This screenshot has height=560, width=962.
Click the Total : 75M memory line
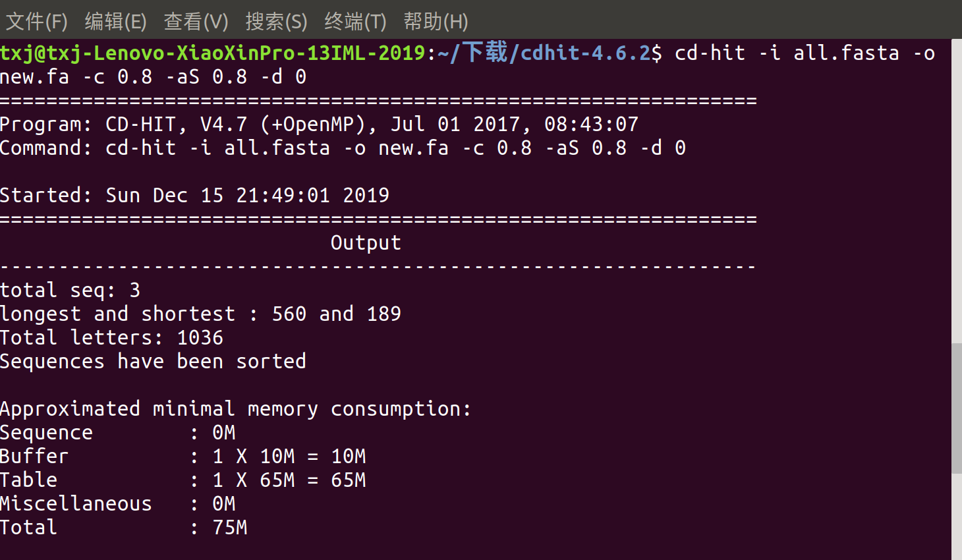coord(125,527)
